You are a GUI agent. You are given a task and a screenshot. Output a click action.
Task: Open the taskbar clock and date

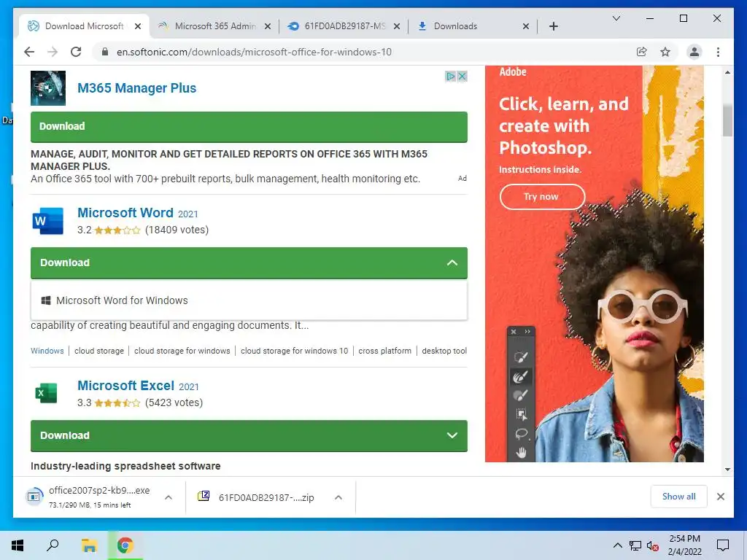[684, 545]
